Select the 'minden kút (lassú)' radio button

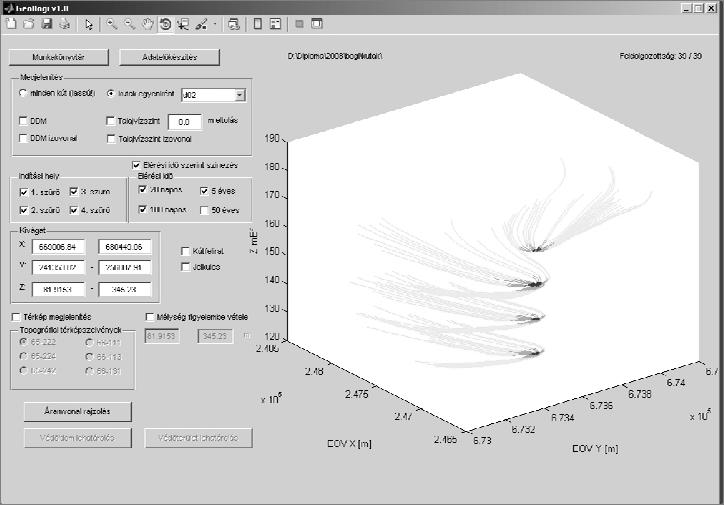(x=23, y=93)
